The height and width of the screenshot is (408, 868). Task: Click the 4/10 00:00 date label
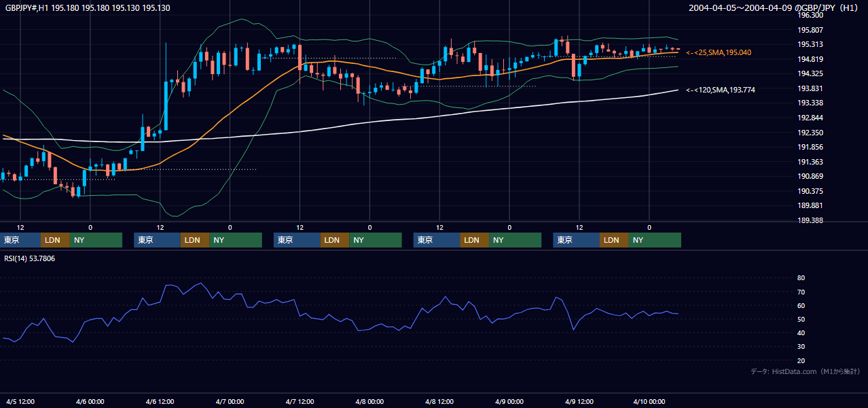tap(649, 402)
